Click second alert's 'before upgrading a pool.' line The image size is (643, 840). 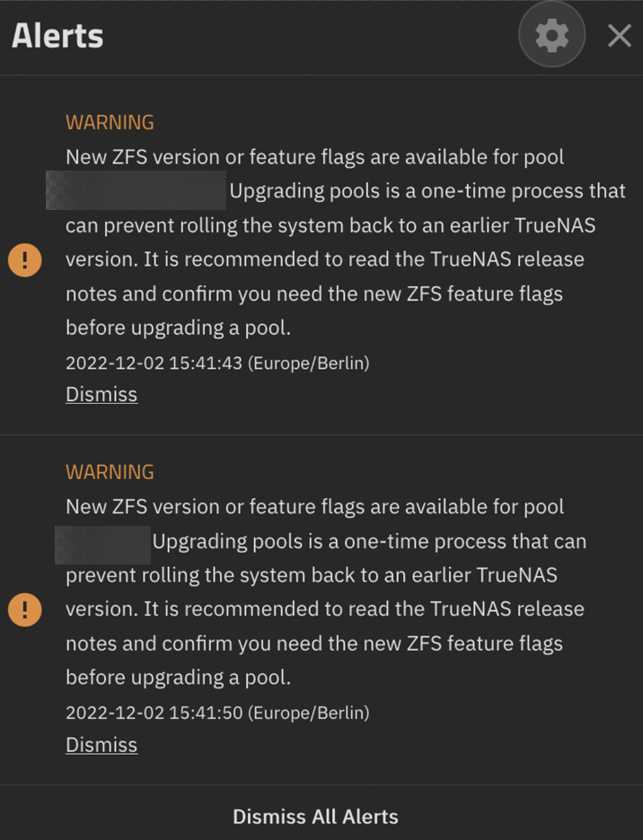click(178, 678)
